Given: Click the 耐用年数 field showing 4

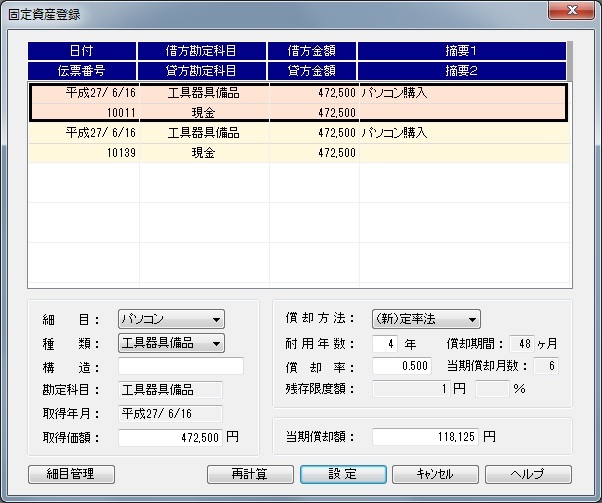Looking at the screenshot, I should (x=385, y=343).
